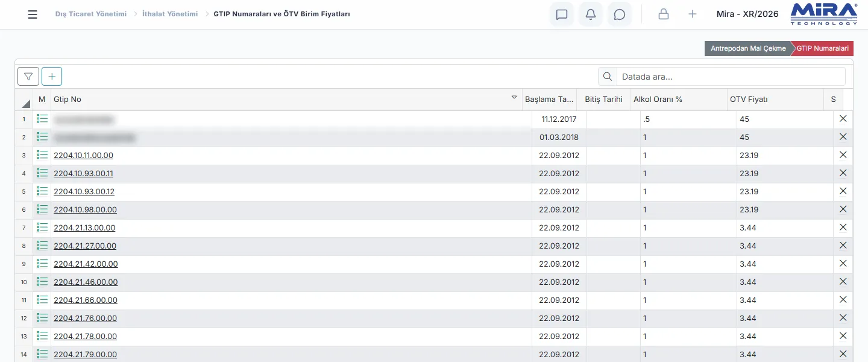The width and height of the screenshot is (868, 362).
Task: Delete row 2204.21.27.00.00
Action: (843, 246)
